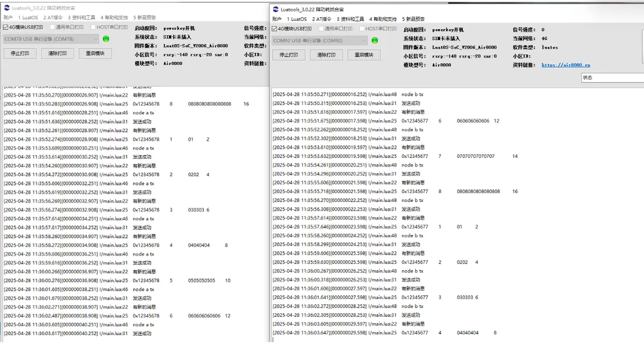Click 重启模块 button in the COM78 window

(x=95, y=53)
